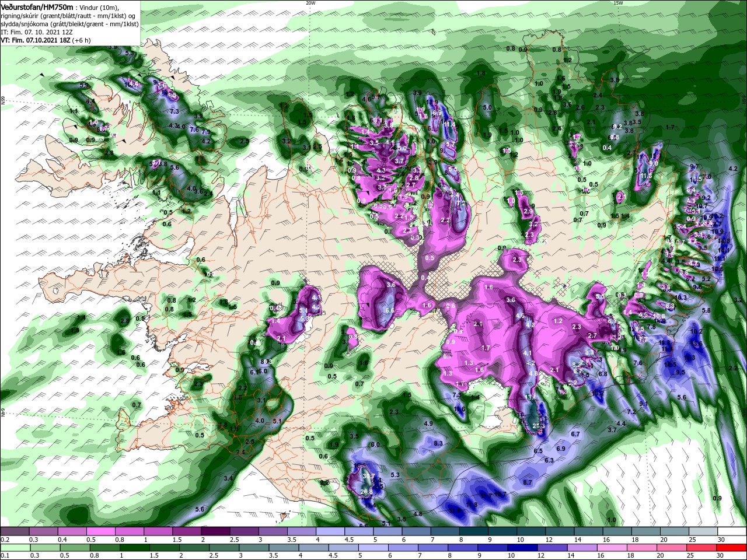747x560 pixels.
Task: Pick the upper-scale teal swatch above 14
Action: point(589,531)
